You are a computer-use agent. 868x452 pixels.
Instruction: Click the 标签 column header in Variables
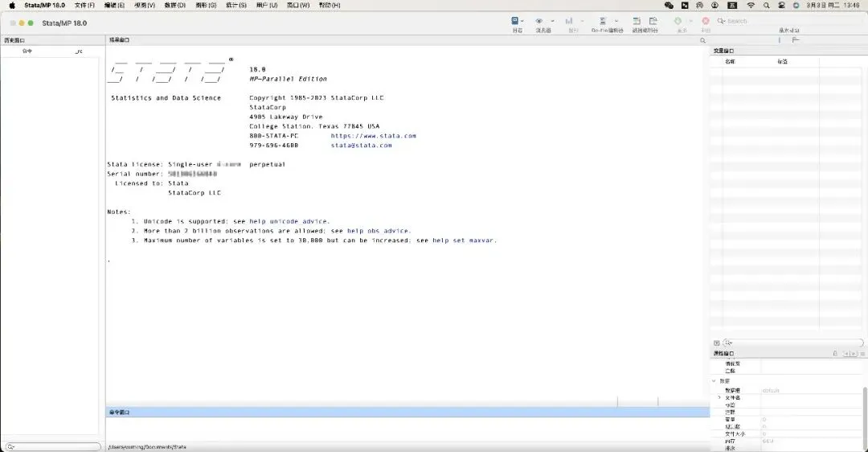[x=782, y=61]
